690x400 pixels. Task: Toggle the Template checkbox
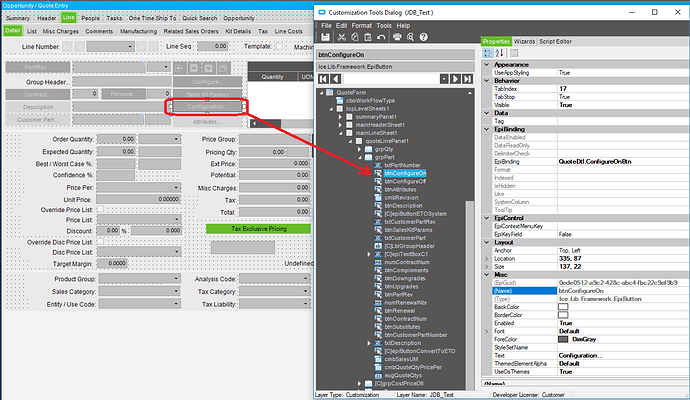pos(279,46)
